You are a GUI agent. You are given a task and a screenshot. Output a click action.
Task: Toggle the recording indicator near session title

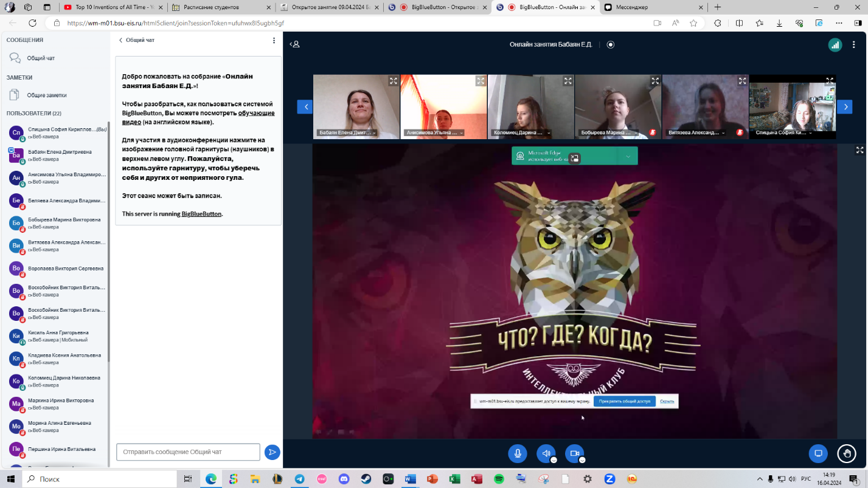click(611, 44)
